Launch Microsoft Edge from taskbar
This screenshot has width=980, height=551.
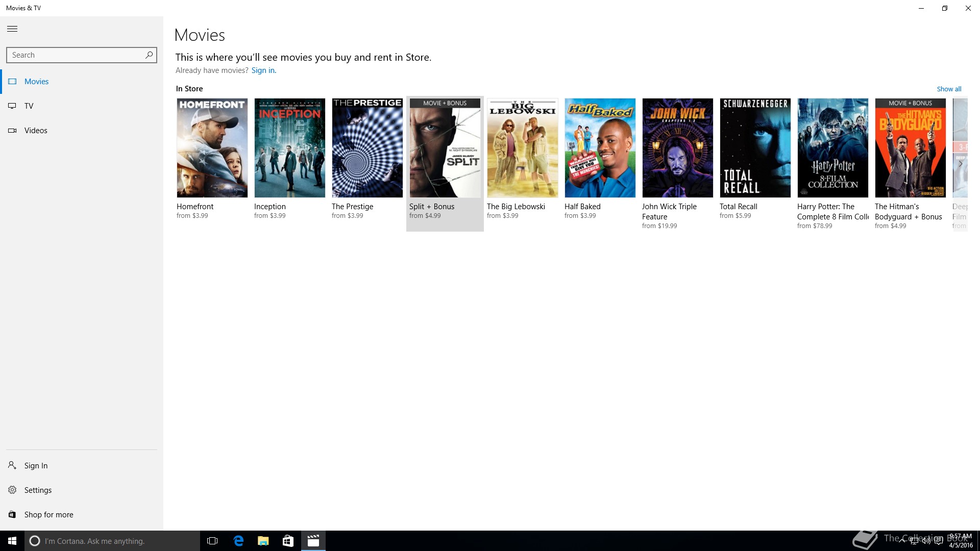(238, 541)
